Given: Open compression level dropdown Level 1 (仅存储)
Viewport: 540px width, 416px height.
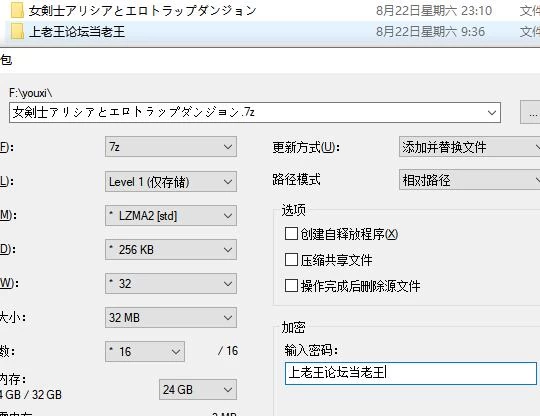Looking at the screenshot, I should click(171, 181).
